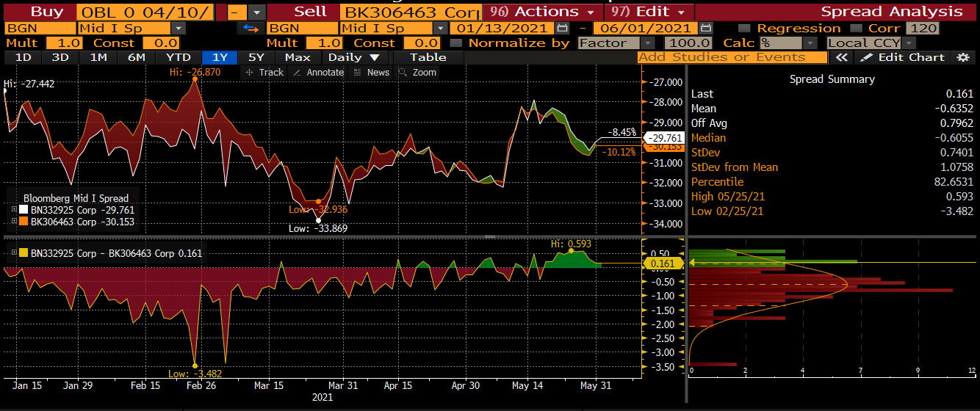Open the Edit menu
Image resolution: width=980 pixels, height=411 pixels.
click(x=649, y=12)
